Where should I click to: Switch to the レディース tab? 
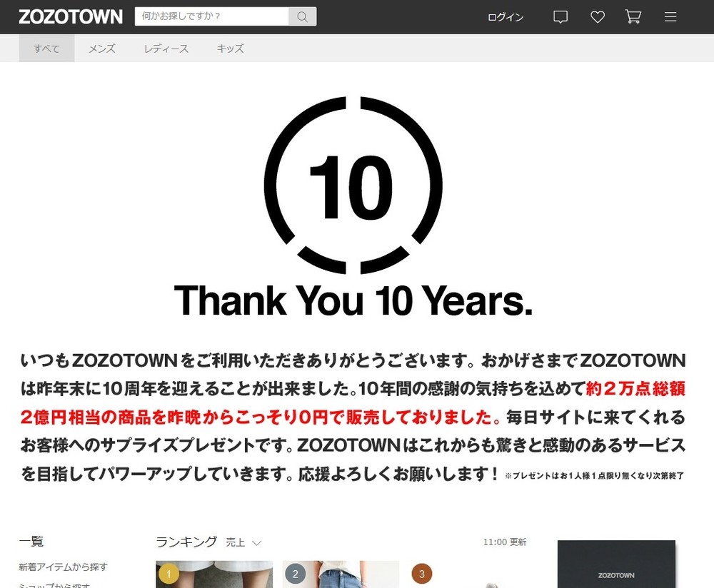point(166,48)
